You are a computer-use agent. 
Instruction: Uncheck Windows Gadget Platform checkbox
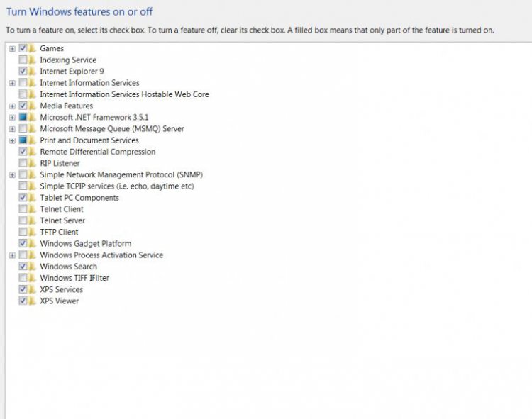(x=23, y=243)
